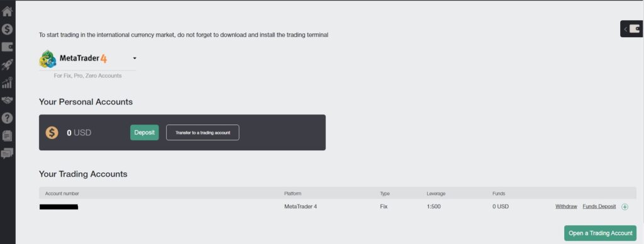This screenshot has width=644, height=244.
Task: Click the green plus icon in account row
Action: click(x=625, y=207)
